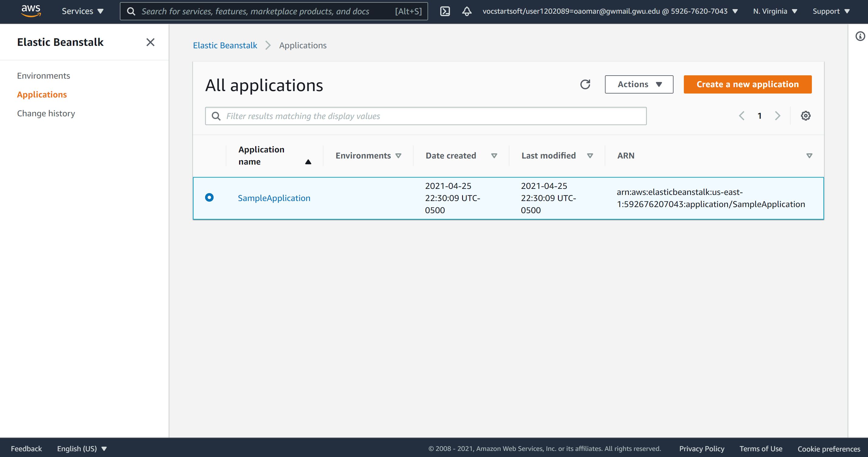Open the N. Virginia region selector
868x457 pixels.
(775, 11)
